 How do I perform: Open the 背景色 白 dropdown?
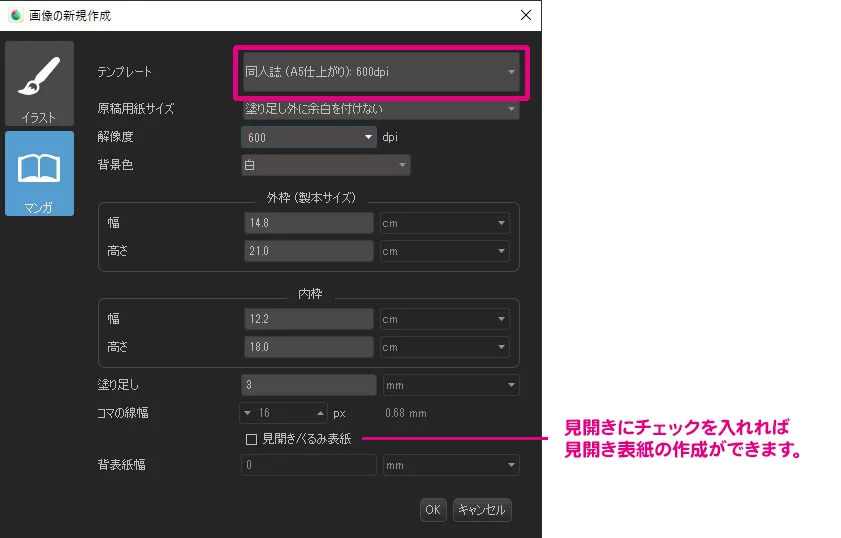[325, 165]
